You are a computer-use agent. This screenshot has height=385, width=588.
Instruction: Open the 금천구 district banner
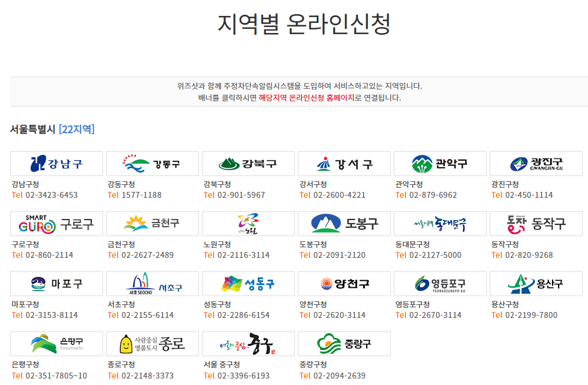[152, 224]
